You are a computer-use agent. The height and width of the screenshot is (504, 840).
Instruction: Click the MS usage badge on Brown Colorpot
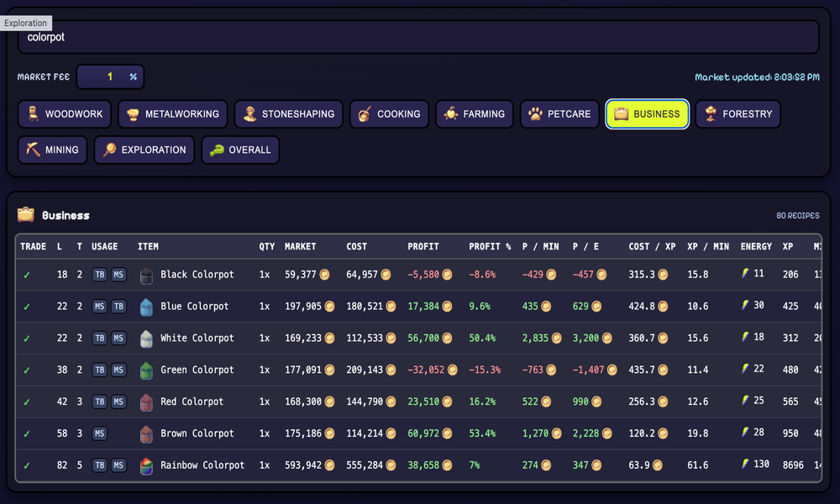pyautogui.click(x=100, y=433)
